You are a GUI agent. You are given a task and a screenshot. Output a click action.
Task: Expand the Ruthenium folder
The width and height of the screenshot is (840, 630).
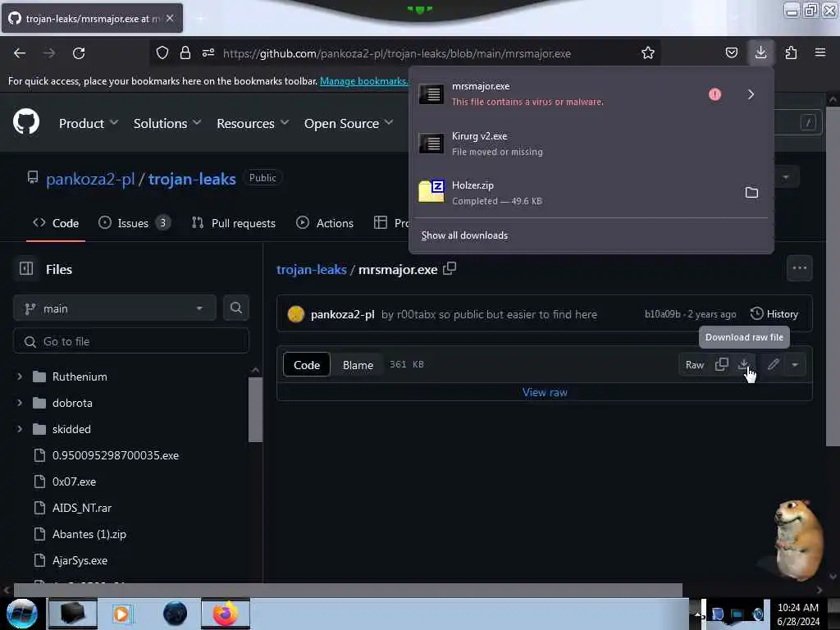click(x=20, y=377)
